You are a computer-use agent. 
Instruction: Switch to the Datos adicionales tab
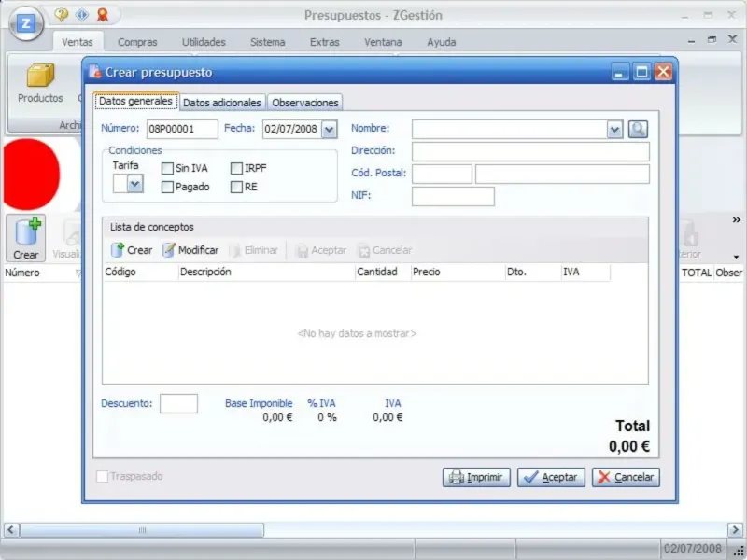222,103
